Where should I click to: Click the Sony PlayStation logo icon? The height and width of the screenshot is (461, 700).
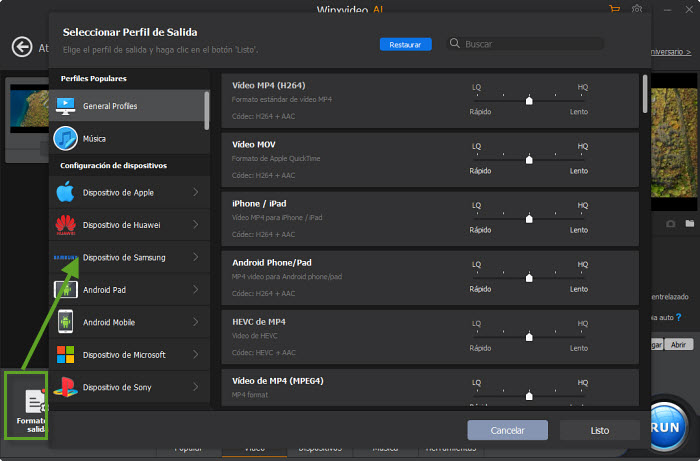point(66,387)
